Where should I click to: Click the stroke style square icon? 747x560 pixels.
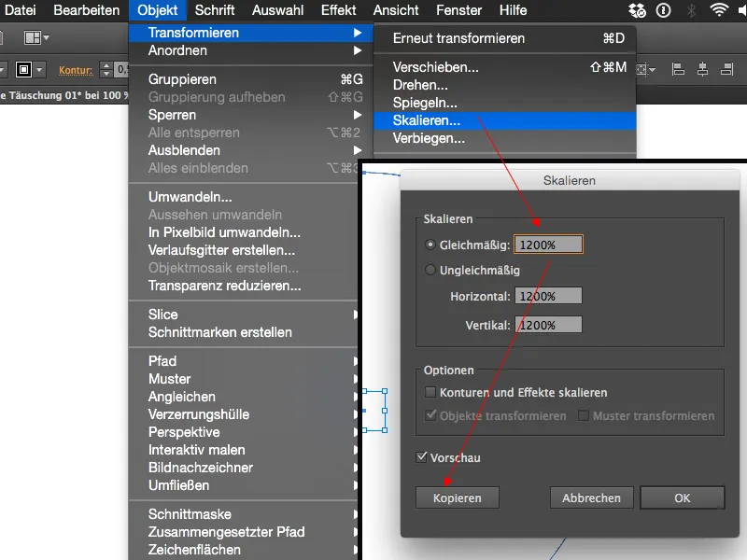pos(23,69)
